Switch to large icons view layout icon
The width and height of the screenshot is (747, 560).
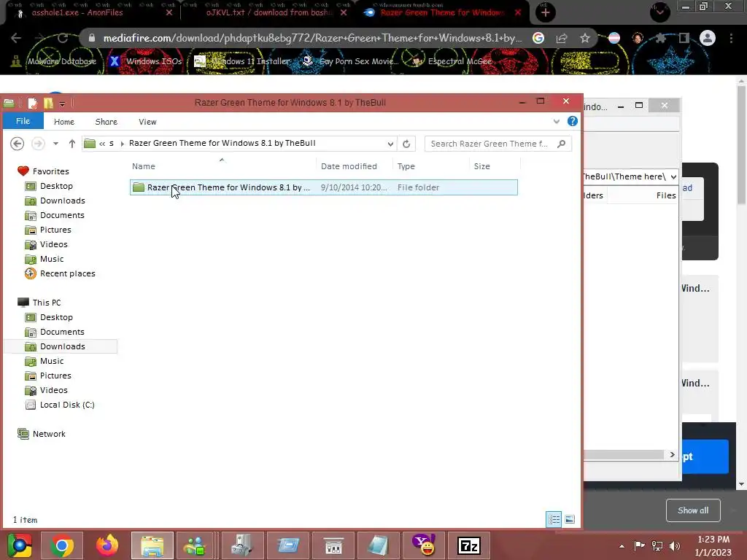(x=570, y=519)
